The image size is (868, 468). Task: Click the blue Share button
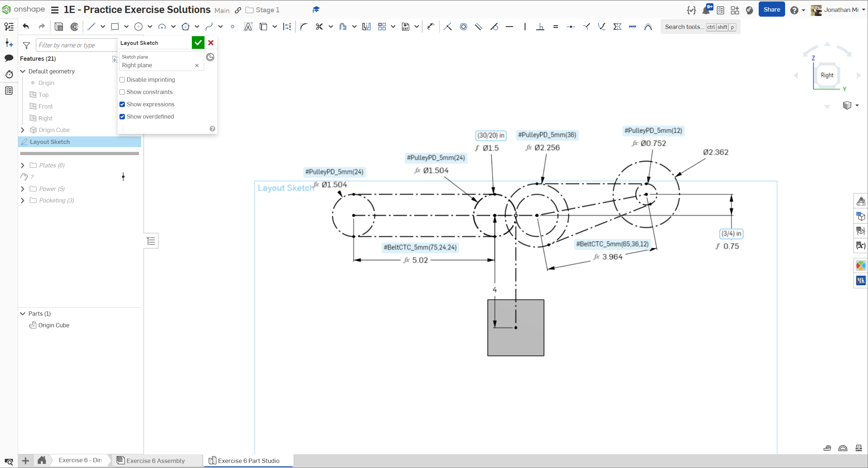coord(771,10)
